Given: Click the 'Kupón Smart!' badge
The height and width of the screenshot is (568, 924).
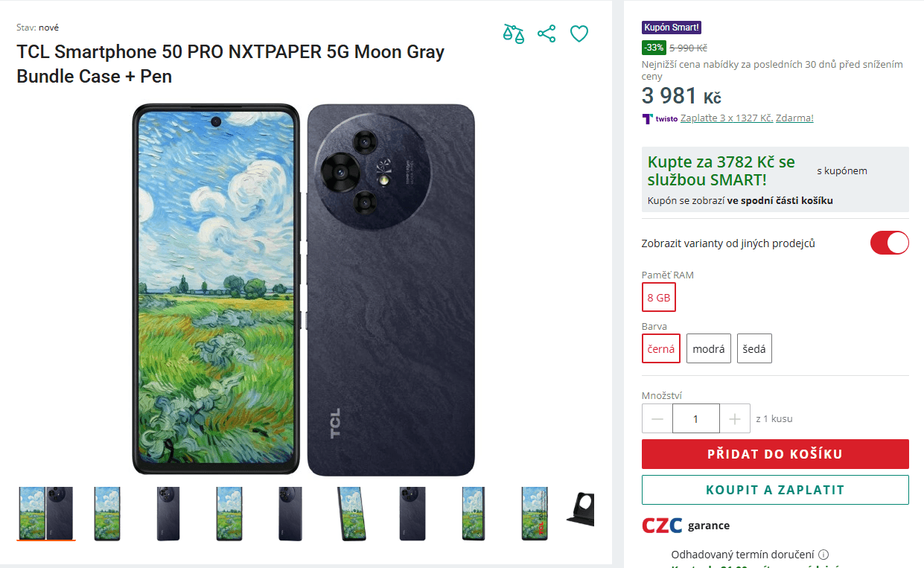Looking at the screenshot, I should tap(671, 27).
